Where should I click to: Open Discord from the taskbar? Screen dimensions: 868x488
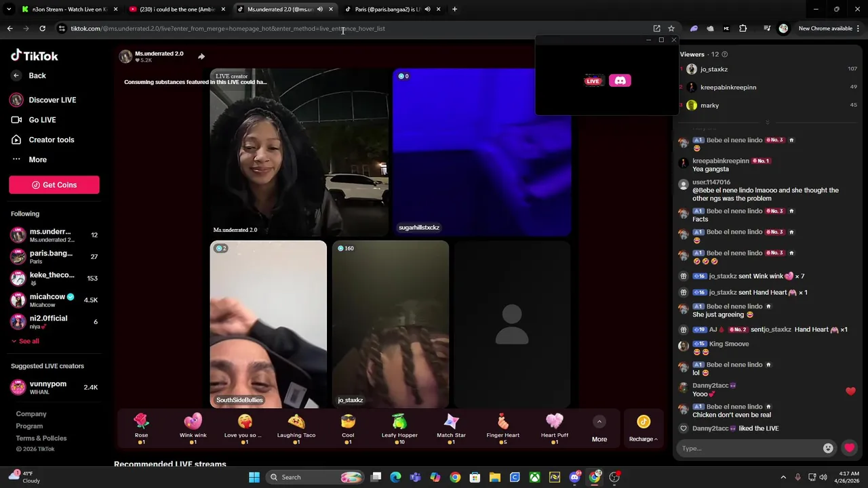[x=575, y=477]
